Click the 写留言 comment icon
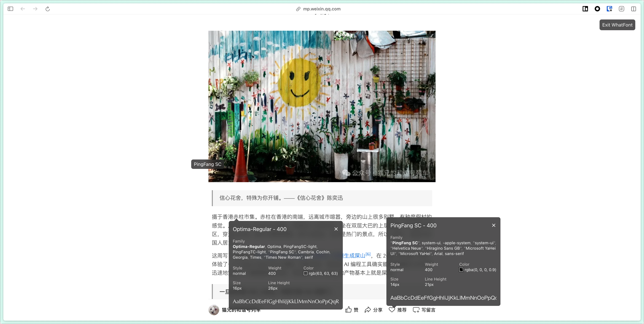 coord(416,310)
